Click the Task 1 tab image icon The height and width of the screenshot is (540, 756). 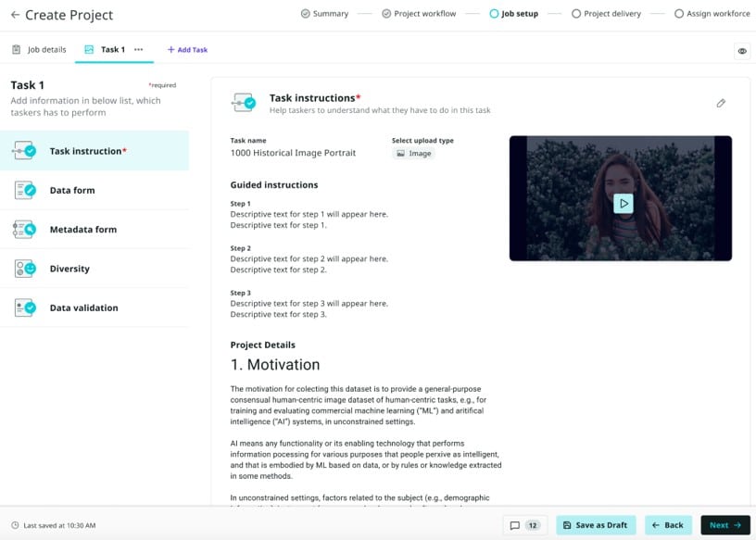[x=89, y=49]
